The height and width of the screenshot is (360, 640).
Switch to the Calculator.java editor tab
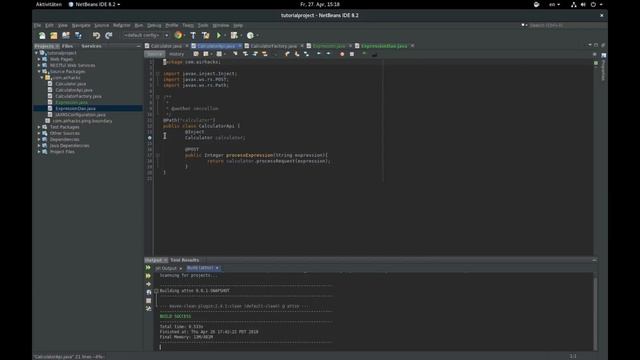point(166,46)
